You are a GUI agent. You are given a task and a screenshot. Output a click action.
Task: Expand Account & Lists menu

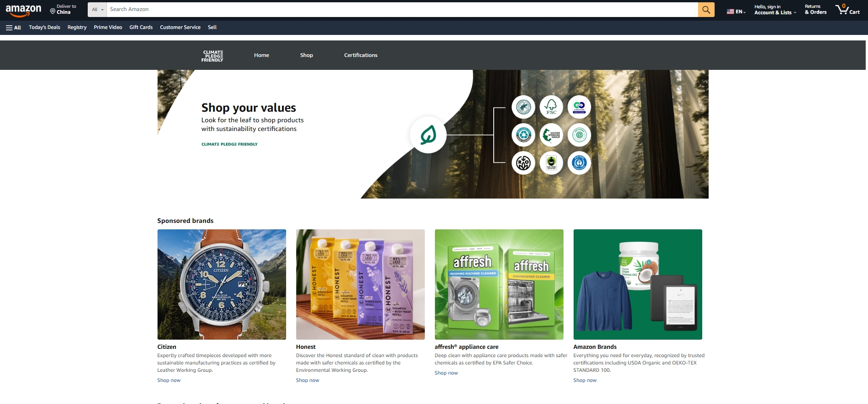tap(775, 10)
